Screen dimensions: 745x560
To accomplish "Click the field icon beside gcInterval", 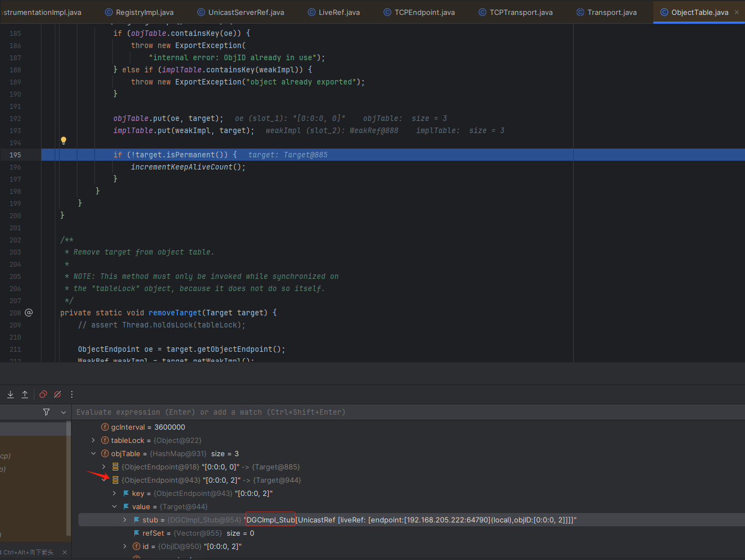I will (105, 427).
